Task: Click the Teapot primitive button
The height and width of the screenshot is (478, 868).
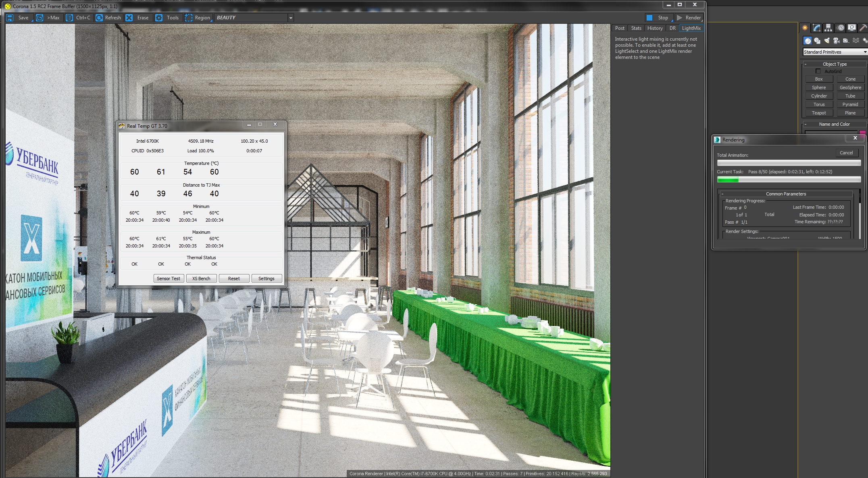Action: (819, 113)
